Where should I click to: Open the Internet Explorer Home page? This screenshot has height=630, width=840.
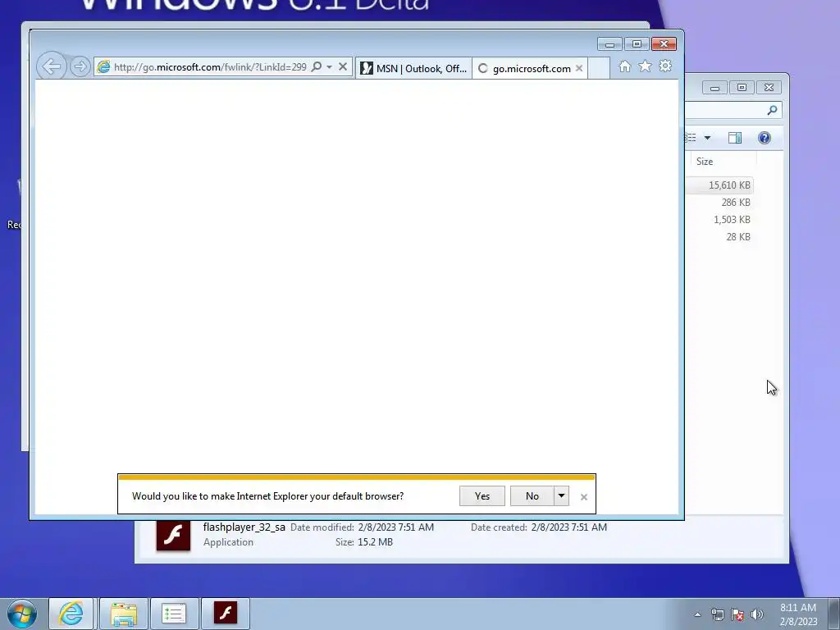click(624, 66)
